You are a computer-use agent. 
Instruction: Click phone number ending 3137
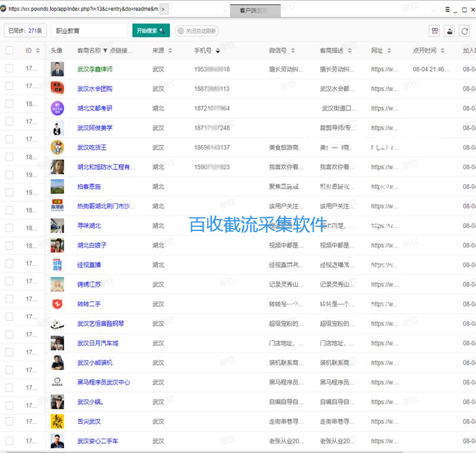(x=212, y=147)
